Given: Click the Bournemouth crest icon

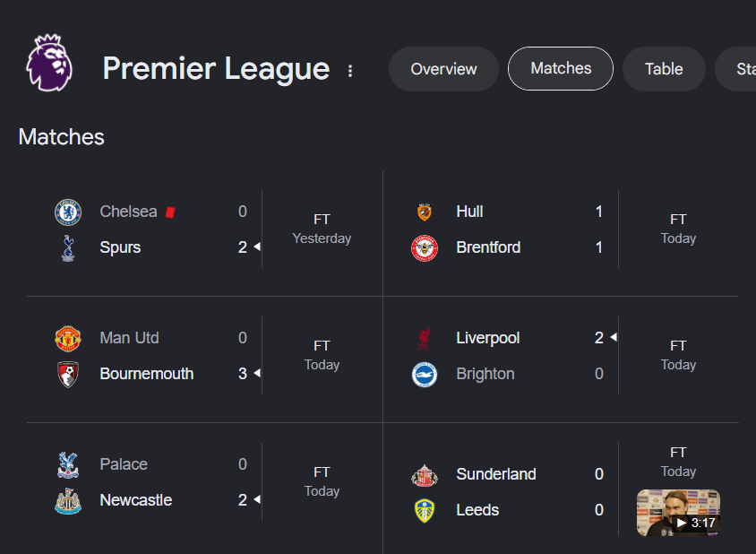Looking at the screenshot, I should [x=68, y=375].
